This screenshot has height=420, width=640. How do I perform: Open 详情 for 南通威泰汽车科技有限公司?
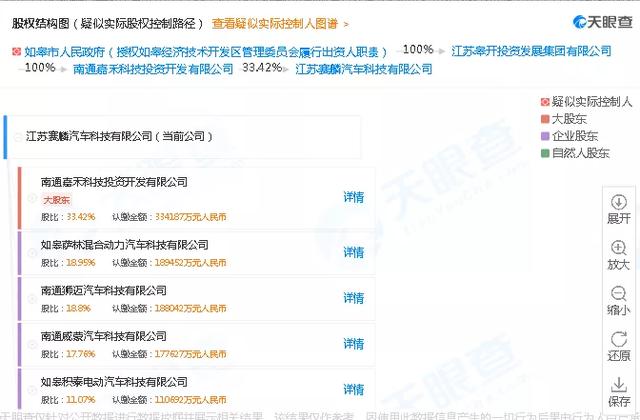353,344
